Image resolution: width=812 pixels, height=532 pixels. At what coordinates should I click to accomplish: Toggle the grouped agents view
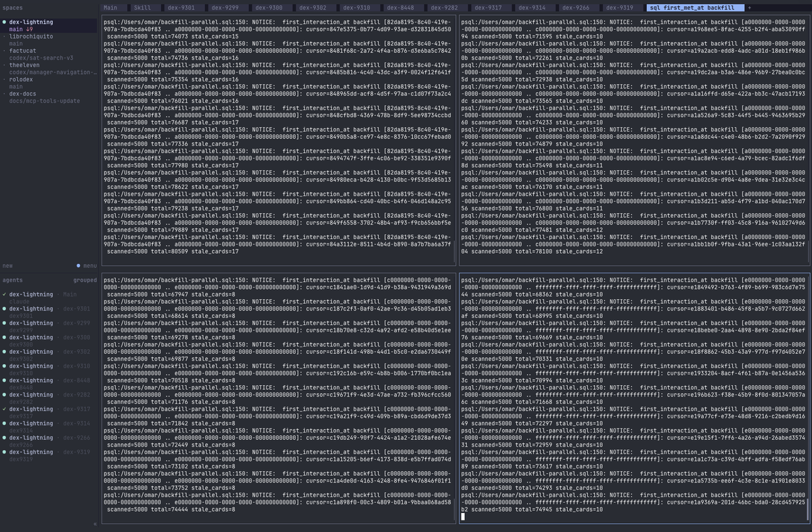(x=85, y=280)
